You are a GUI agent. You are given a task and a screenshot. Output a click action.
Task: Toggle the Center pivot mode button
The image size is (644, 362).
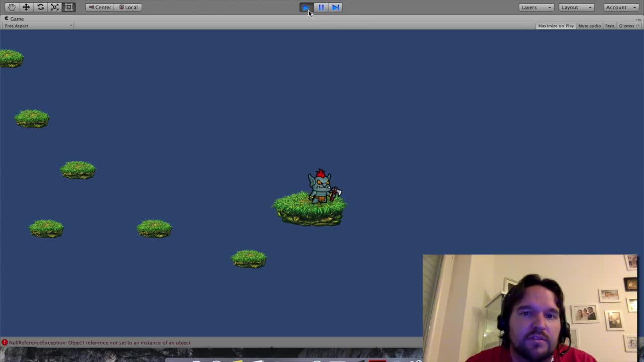click(100, 7)
